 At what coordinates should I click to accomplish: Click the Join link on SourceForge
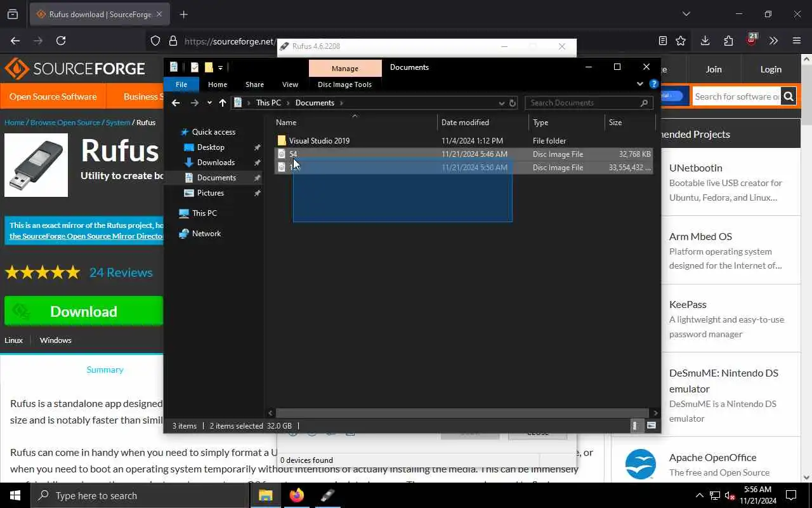[714, 69]
